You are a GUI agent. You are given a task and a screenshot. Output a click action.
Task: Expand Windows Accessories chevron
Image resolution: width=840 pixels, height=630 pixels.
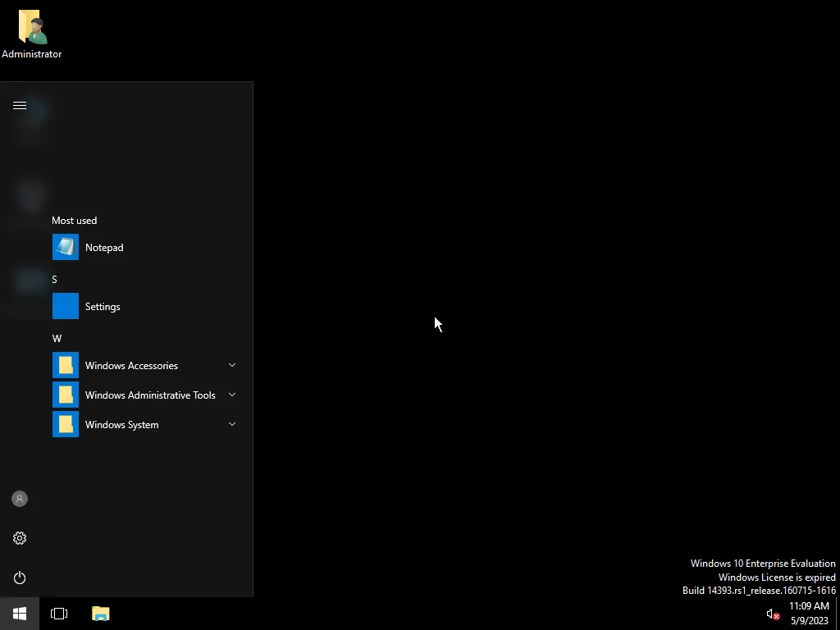pyautogui.click(x=232, y=365)
